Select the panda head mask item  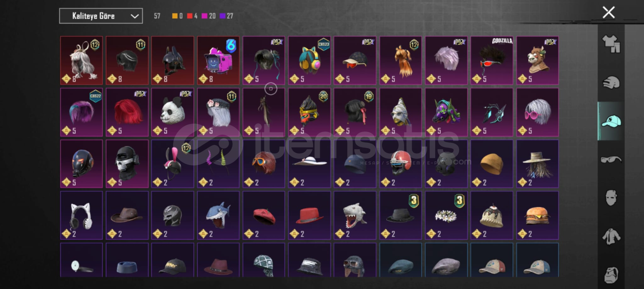coord(173,112)
